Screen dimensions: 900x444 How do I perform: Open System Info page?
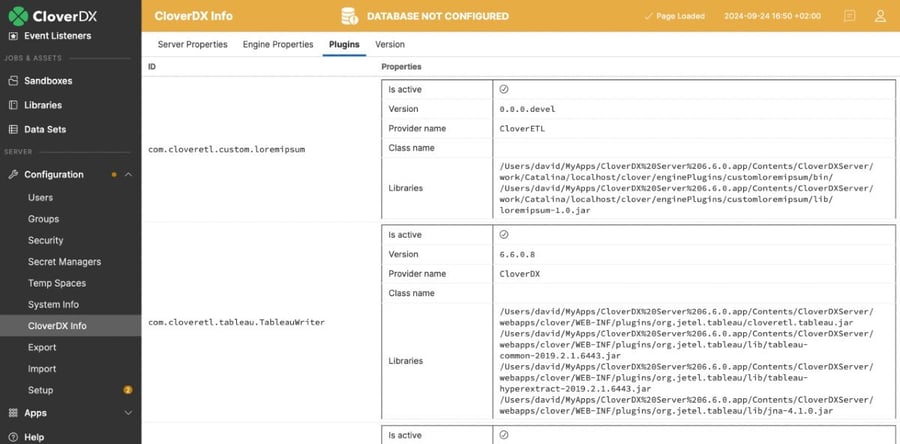pyautogui.click(x=53, y=305)
